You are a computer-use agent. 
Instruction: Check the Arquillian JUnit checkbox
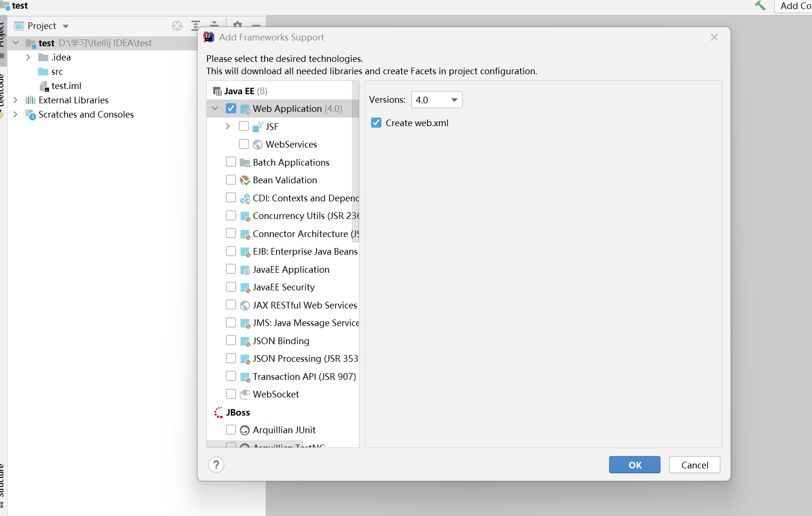pos(231,429)
